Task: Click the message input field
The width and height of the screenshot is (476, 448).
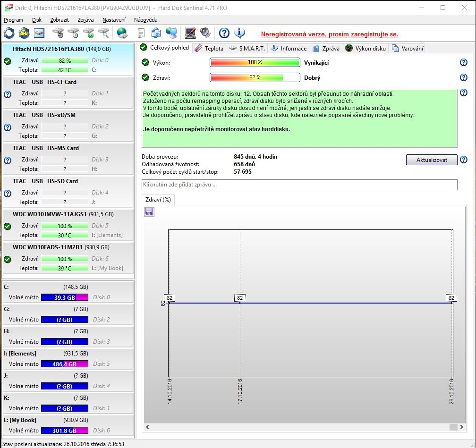Action: (299, 185)
